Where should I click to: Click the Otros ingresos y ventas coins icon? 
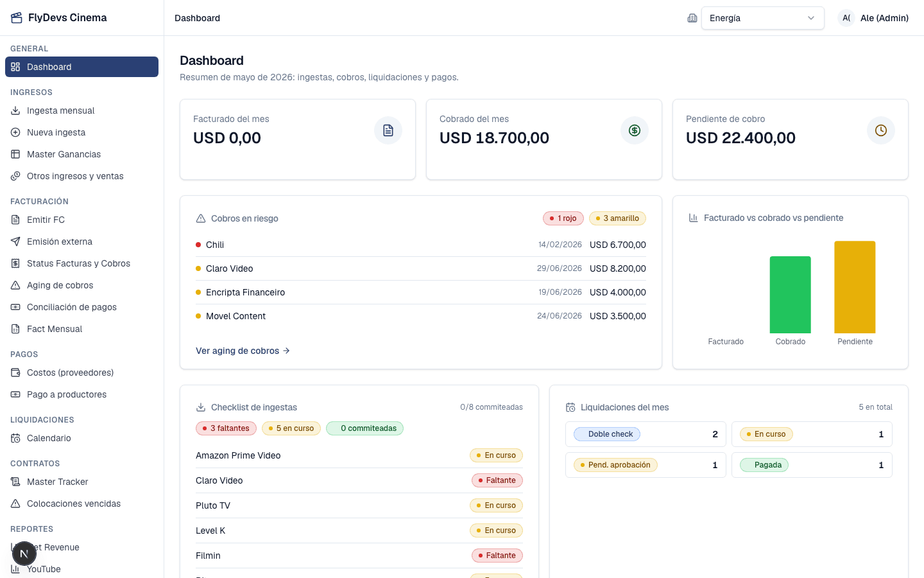[x=15, y=176]
